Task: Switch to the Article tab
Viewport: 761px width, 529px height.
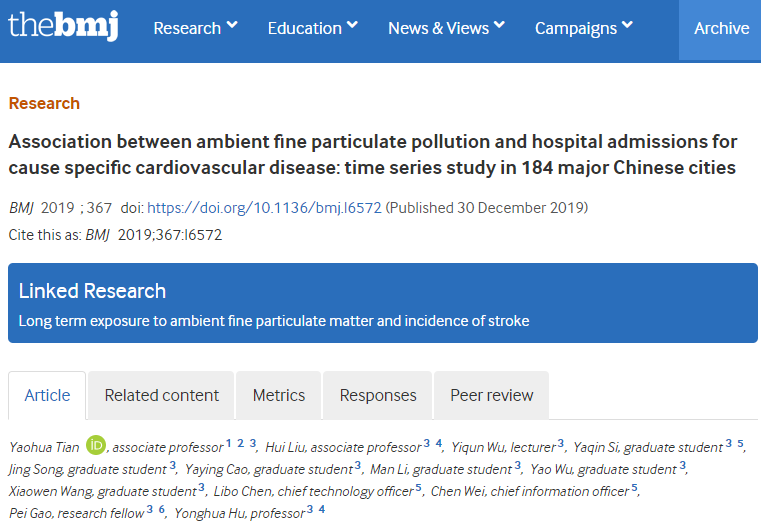Action: click(48, 395)
